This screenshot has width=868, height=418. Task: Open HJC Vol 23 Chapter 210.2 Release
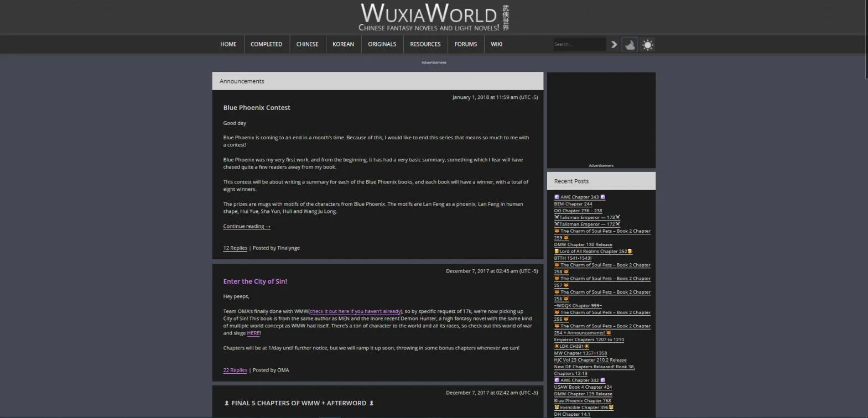(590, 360)
